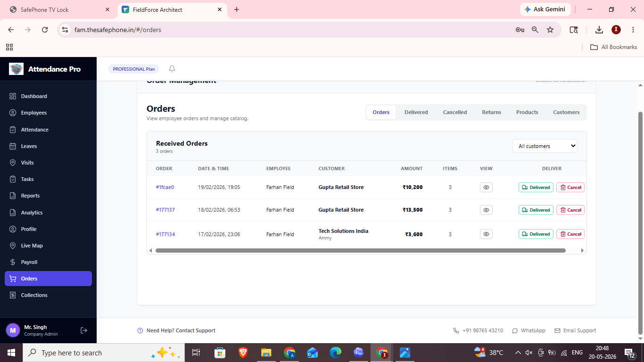View order #1fcae0 details eye icon
This screenshot has width=644, height=362.
(486, 187)
